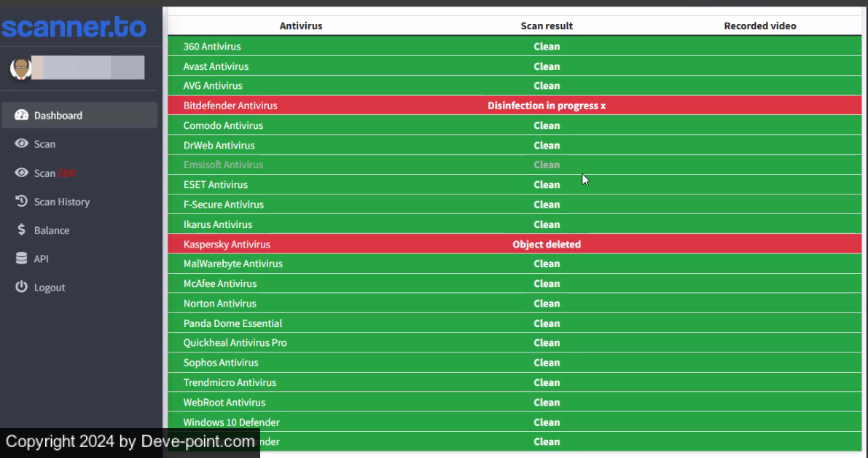
Task: Select the McAfee Antivirus row name
Action: (220, 284)
